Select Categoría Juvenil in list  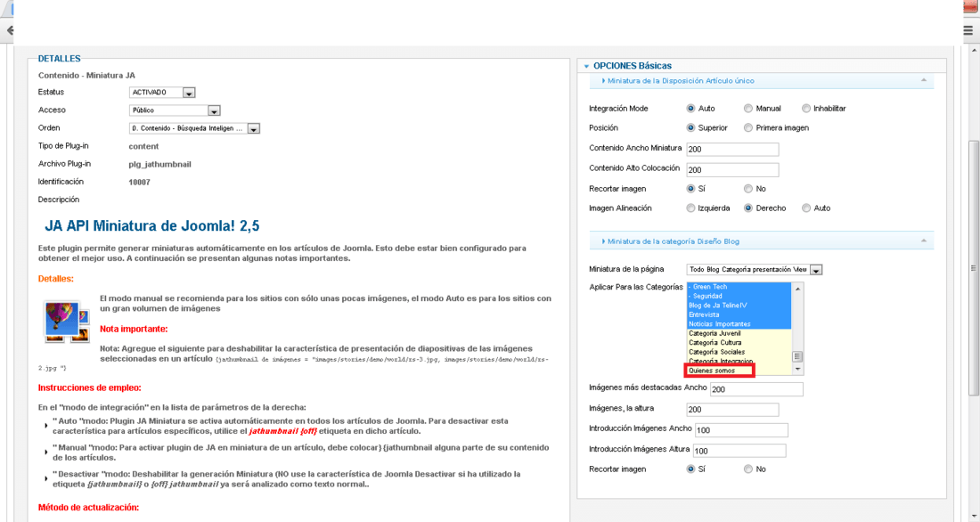coord(739,333)
